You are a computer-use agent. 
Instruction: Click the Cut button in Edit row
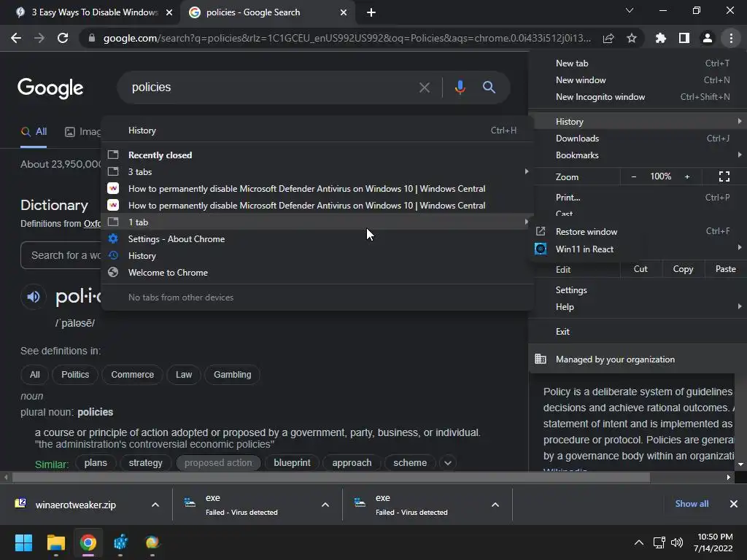[x=640, y=269]
